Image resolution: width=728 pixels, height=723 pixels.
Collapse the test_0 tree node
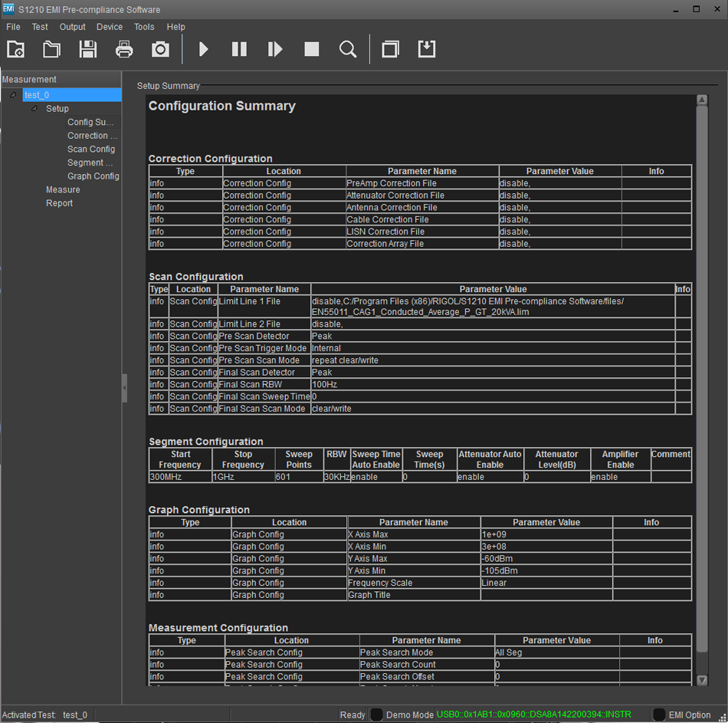13,95
